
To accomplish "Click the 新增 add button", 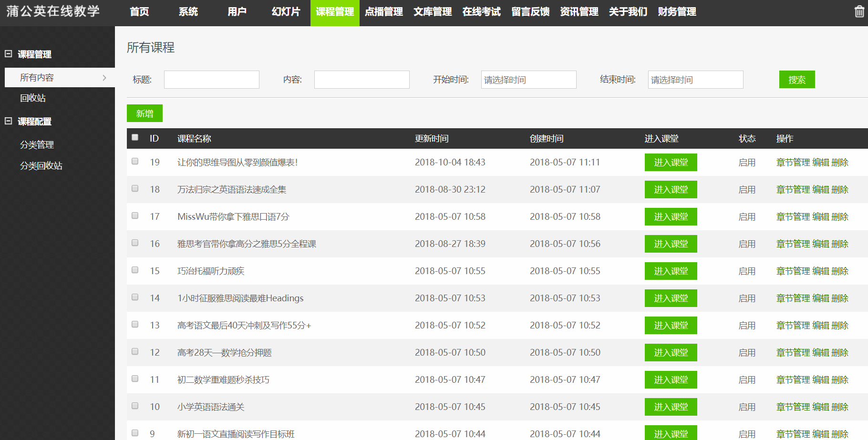I will tap(145, 113).
